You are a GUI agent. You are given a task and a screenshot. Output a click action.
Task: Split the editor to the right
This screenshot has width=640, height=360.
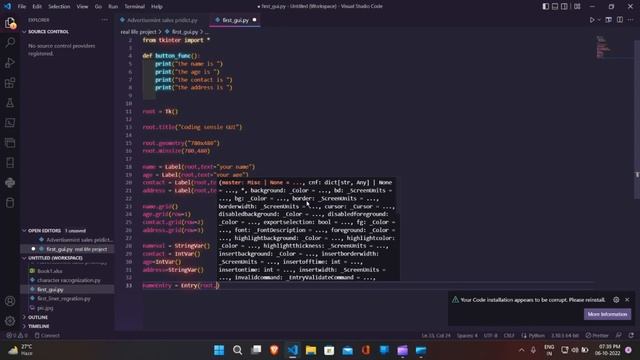620,20
